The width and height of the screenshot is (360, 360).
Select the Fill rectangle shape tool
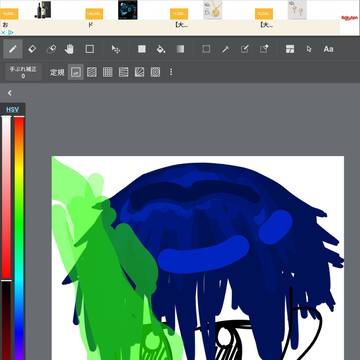[90, 49]
